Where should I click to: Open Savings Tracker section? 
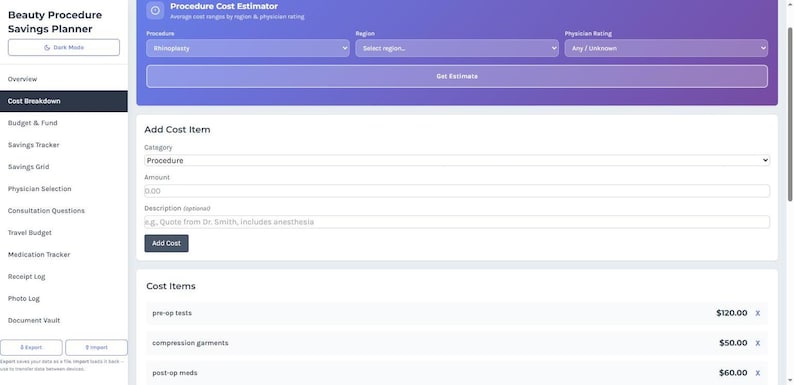click(x=64, y=145)
